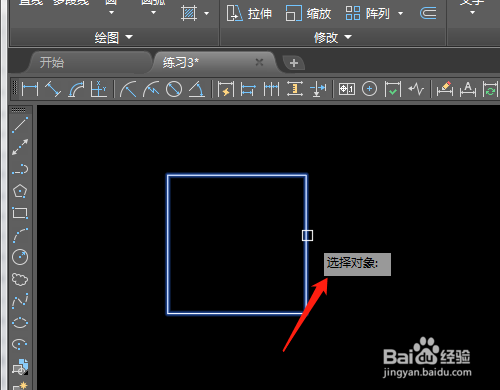Choose the Jogged radius dimension tool
The height and width of the screenshot is (390, 500).
click(x=151, y=89)
